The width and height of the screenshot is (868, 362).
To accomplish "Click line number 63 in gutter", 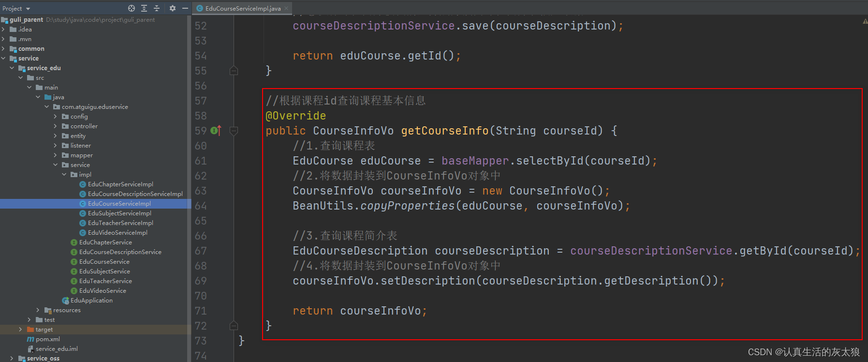I will click(201, 191).
